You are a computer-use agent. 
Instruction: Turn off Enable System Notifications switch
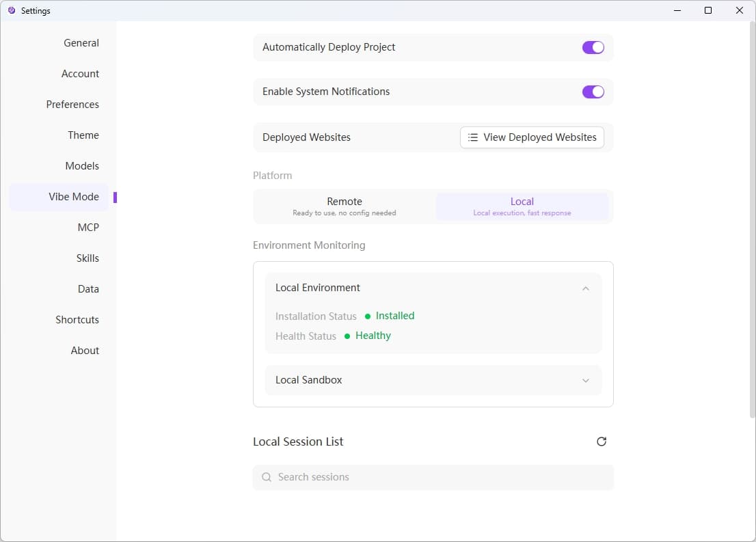[x=593, y=92]
